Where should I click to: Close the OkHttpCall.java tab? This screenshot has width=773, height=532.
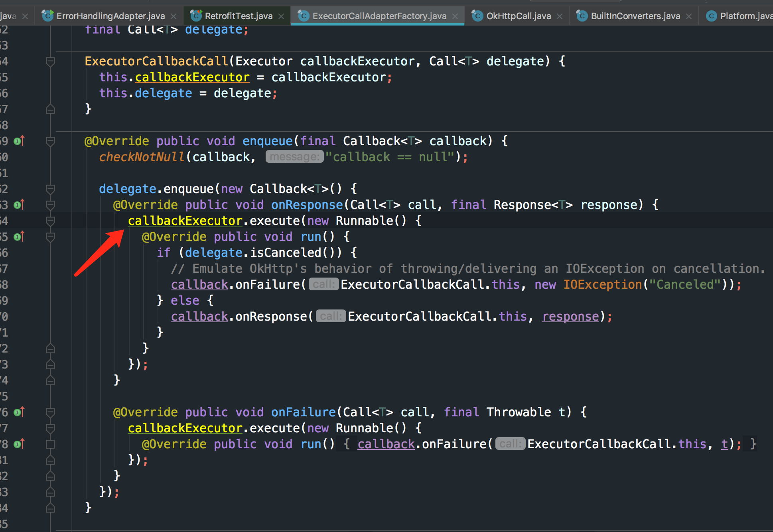pyautogui.click(x=560, y=16)
